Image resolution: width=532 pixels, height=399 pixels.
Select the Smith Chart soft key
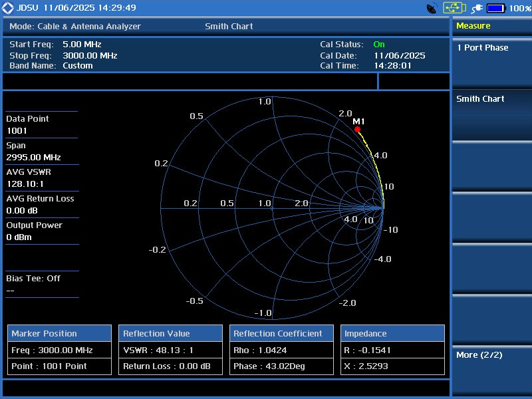[492, 114]
